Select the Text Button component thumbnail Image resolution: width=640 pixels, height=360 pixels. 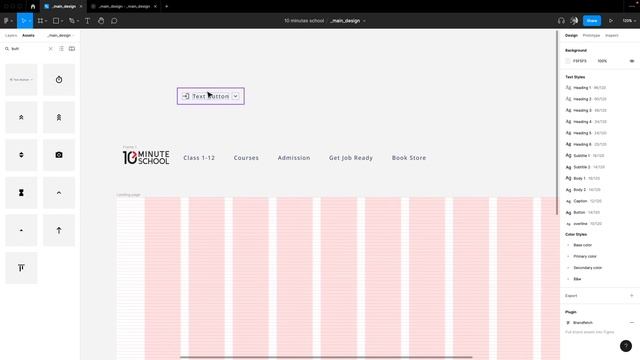tap(21, 80)
